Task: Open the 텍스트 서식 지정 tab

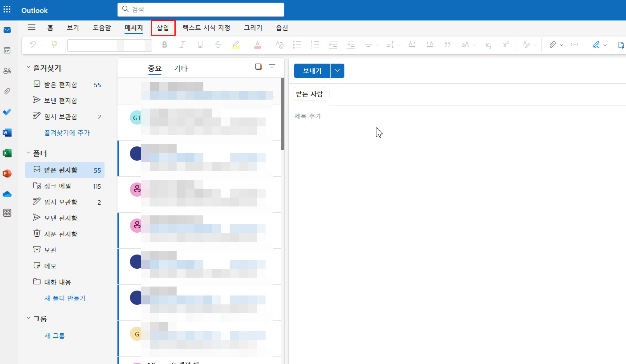Action: tap(206, 28)
